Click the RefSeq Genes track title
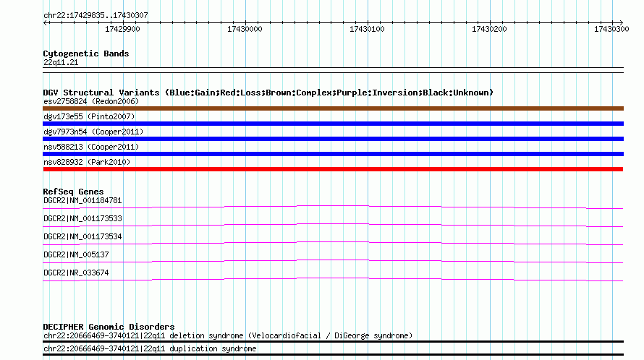644x360 pixels. (x=73, y=192)
